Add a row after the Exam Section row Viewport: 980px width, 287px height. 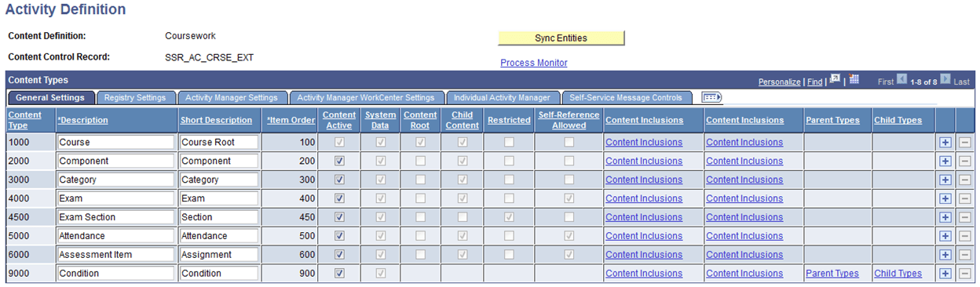tap(945, 217)
